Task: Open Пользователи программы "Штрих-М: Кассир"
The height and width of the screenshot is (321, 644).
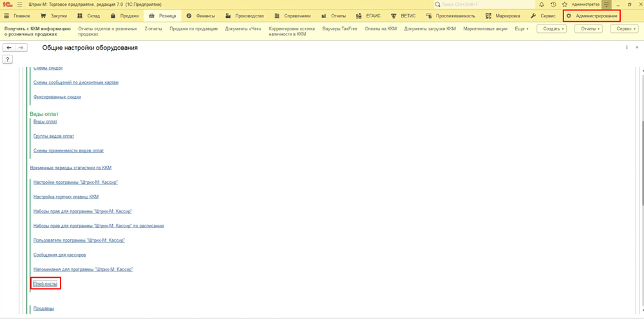Action: [x=79, y=240]
